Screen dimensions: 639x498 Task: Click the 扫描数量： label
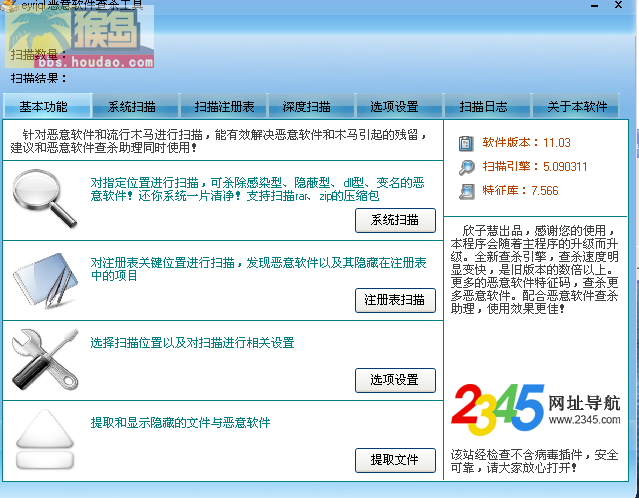(x=39, y=54)
